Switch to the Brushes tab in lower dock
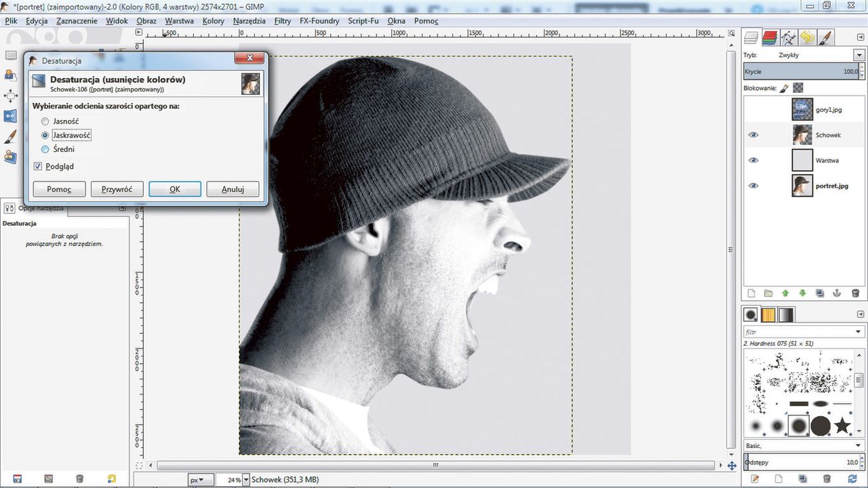This screenshot has width=868, height=488. 751,314
